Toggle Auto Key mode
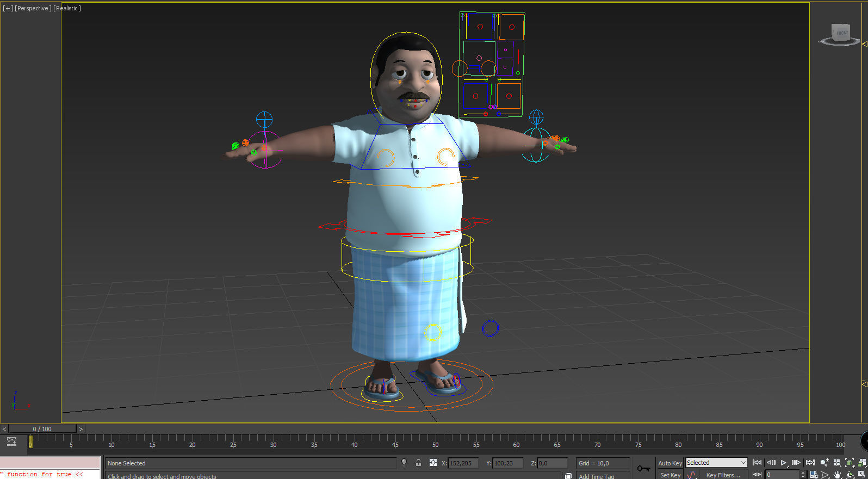This screenshot has width=868, height=479. [x=669, y=463]
